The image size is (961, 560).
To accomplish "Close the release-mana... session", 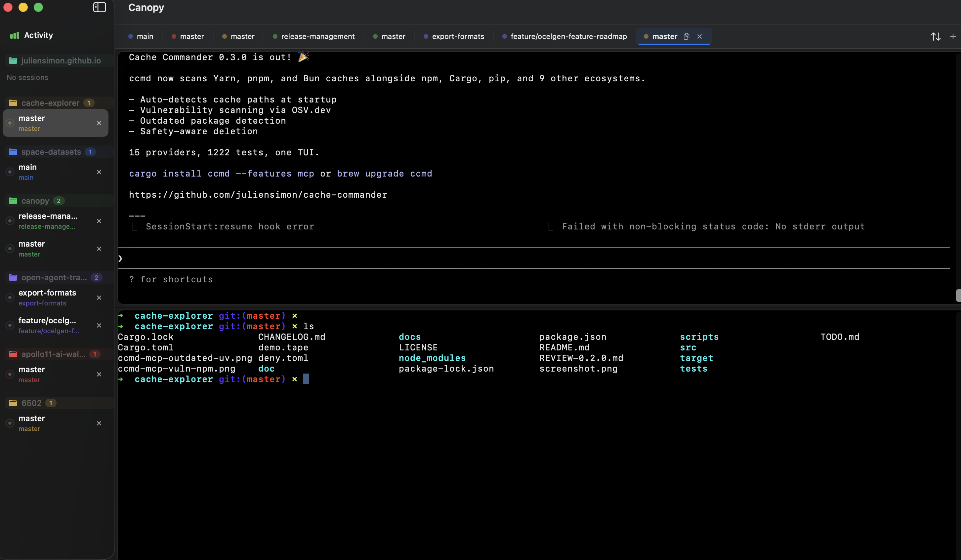I will (x=99, y=221).
